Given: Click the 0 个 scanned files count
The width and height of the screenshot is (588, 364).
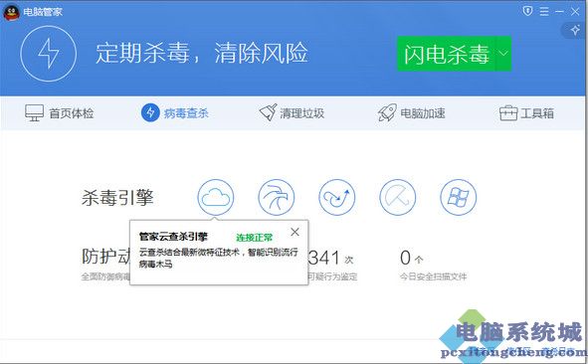Looking at the screenshot, I should 411,258.
